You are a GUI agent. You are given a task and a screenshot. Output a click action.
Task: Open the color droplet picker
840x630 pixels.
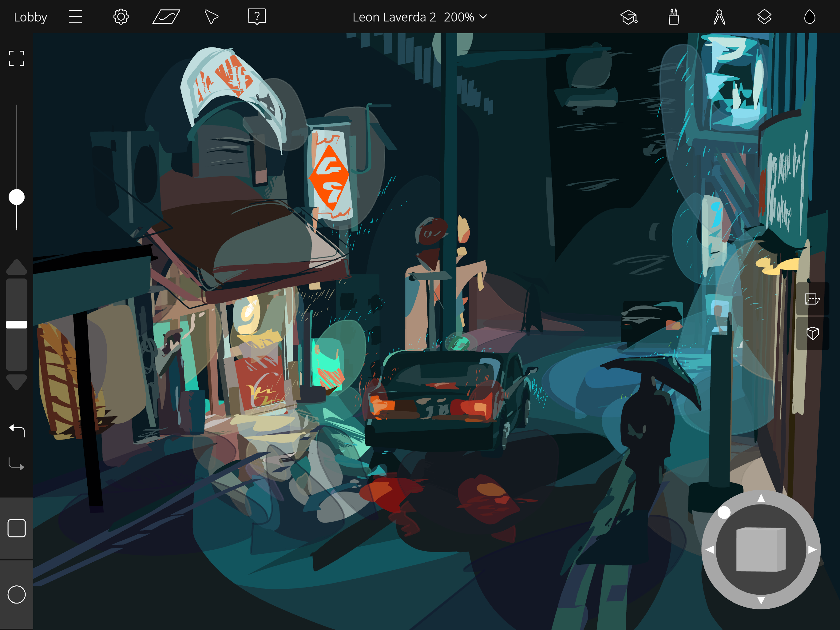(810, 17)
